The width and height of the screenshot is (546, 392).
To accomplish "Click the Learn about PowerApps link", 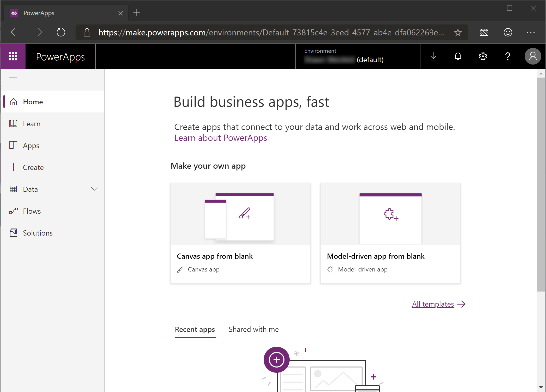I will (x=220, y=138).
